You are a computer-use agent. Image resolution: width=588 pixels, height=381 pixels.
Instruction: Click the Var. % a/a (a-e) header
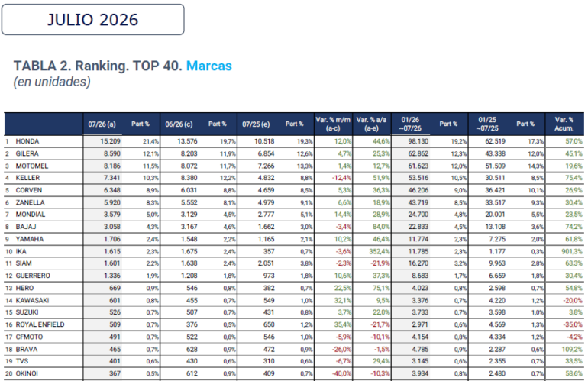pyautogui.click(x=371, y=124)
